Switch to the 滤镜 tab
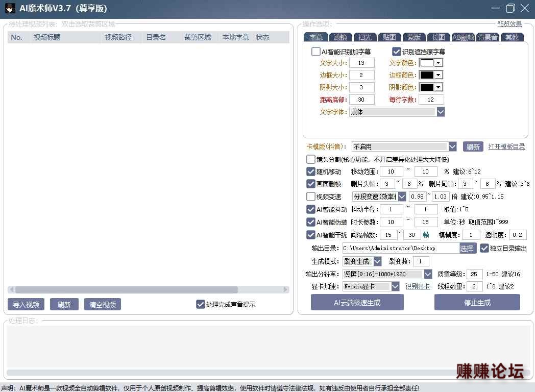 pos(340,37)
